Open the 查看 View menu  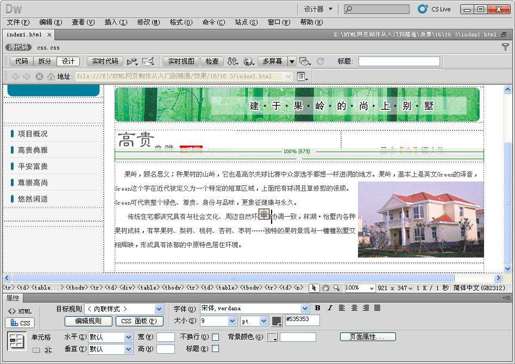click(x=83, y=22)
